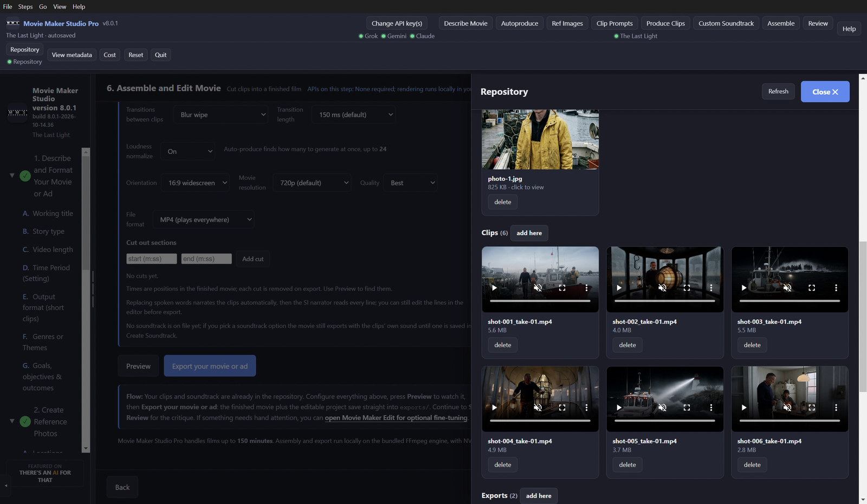Refresh the Repository panel
The image size is (867, 504).
pos(778,92)
